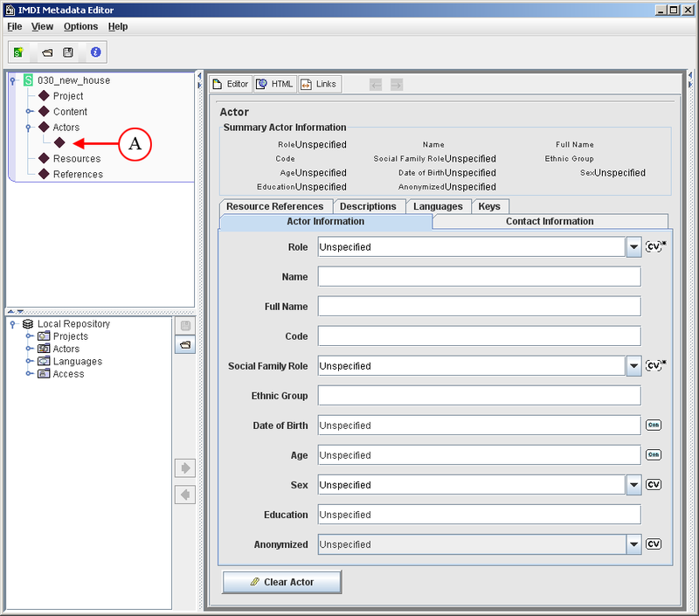Click the CV icon beside Anonymized

point(654,543)
